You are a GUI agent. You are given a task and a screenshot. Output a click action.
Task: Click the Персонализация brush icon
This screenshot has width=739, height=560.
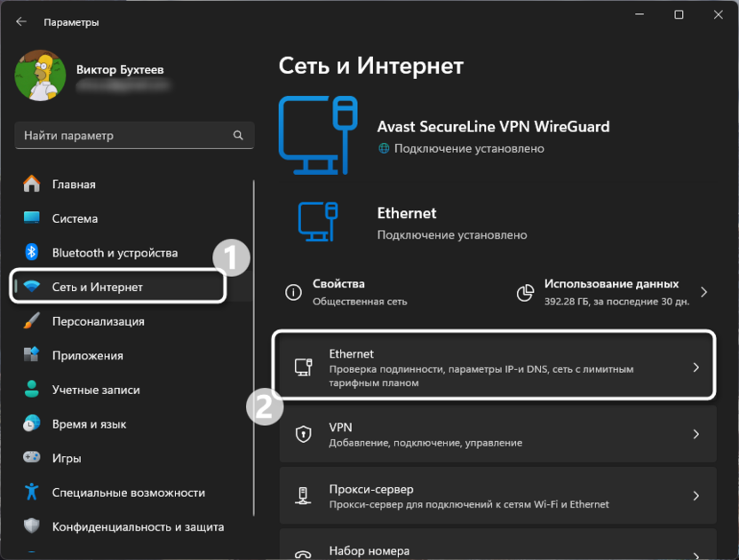(x=31, y=320)
